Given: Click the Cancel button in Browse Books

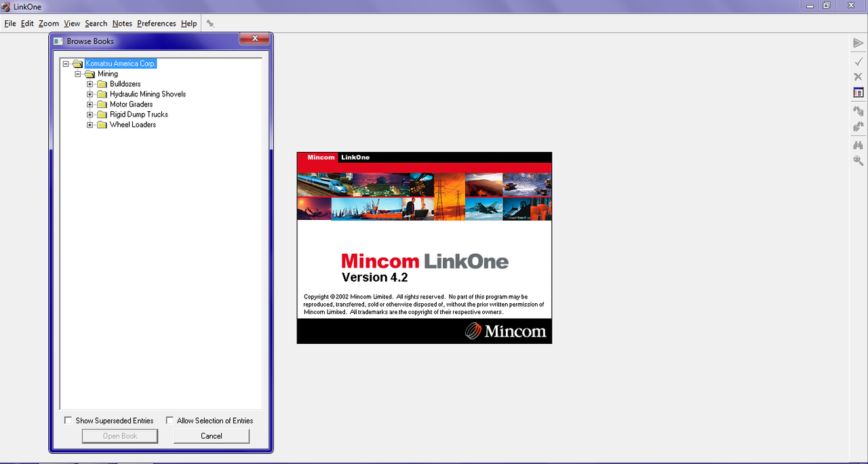Looking at the screenshot, I should coord(212,436).
